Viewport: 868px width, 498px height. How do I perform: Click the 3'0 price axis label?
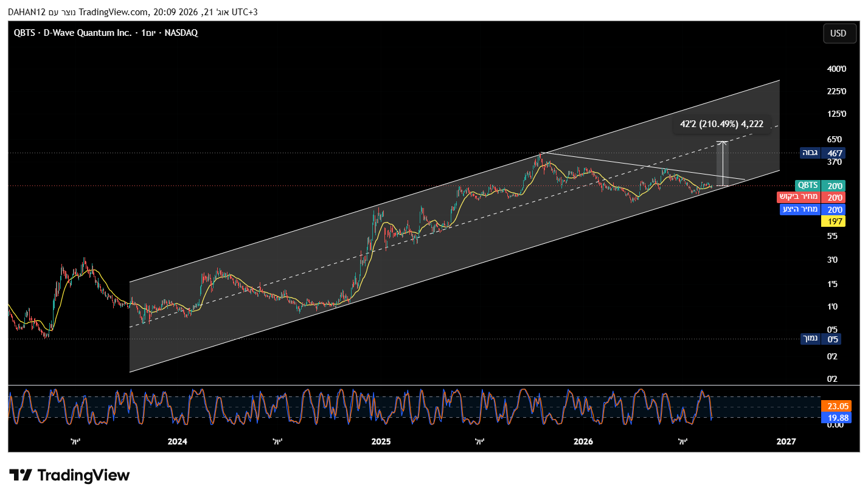pyautogui.click(x=833, y=260)
